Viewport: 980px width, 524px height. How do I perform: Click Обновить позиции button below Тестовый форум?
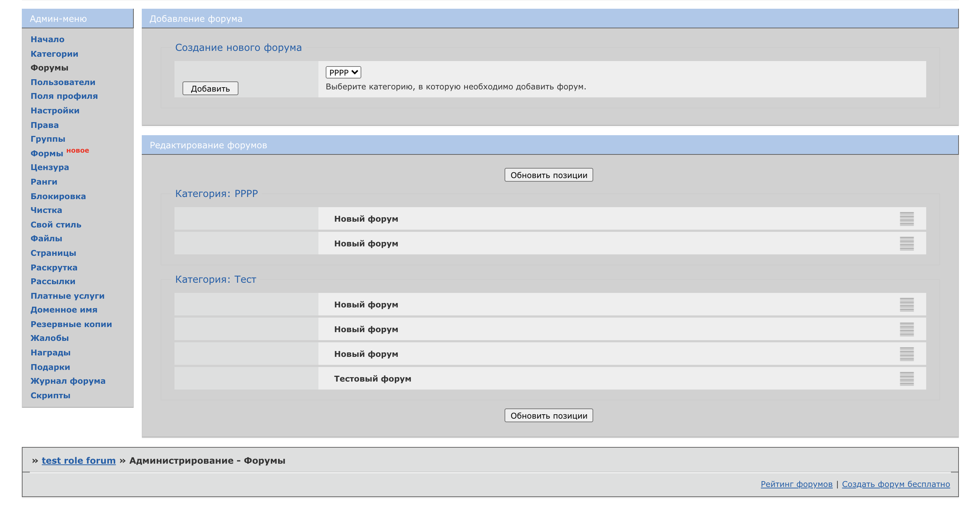click(x=549, y=415)
